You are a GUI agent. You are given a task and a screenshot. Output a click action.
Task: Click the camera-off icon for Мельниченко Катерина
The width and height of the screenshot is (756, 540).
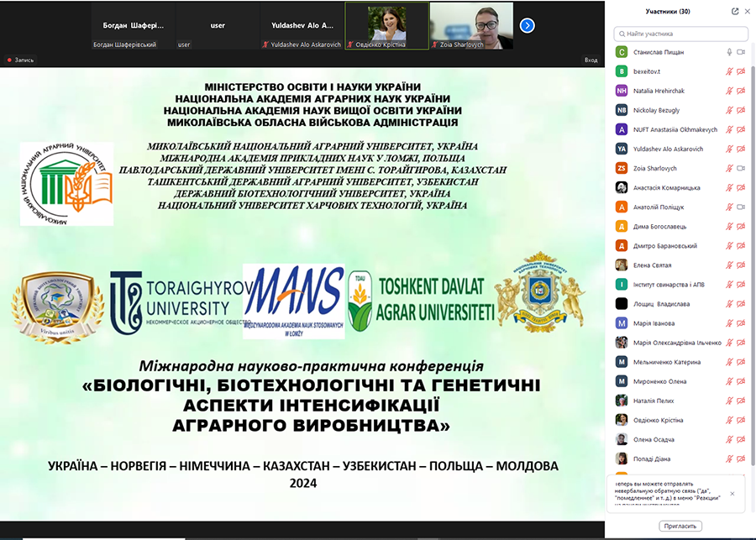(x=741, y=362)
